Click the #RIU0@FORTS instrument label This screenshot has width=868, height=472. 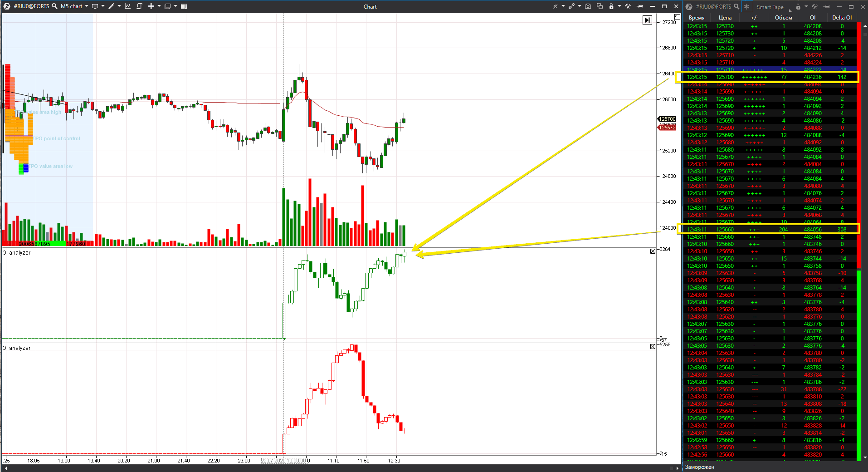(x=32, y=6)
